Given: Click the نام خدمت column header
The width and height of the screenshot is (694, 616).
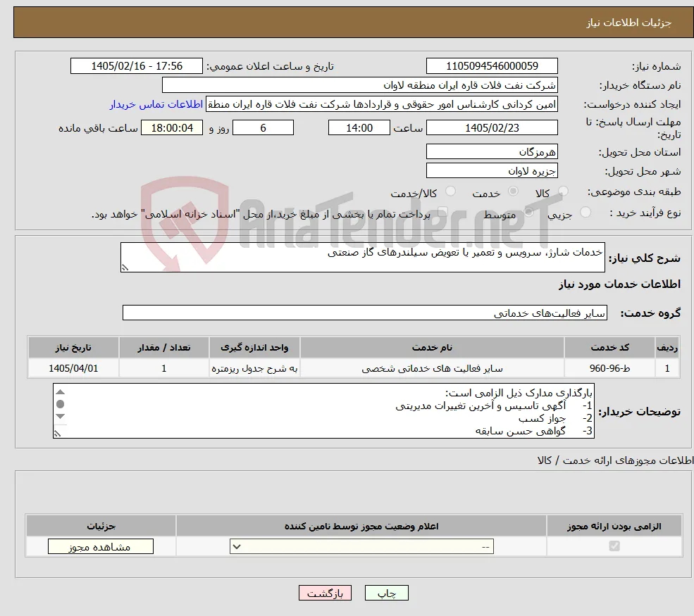Looking at the screenshot, I should click(432, 348).
